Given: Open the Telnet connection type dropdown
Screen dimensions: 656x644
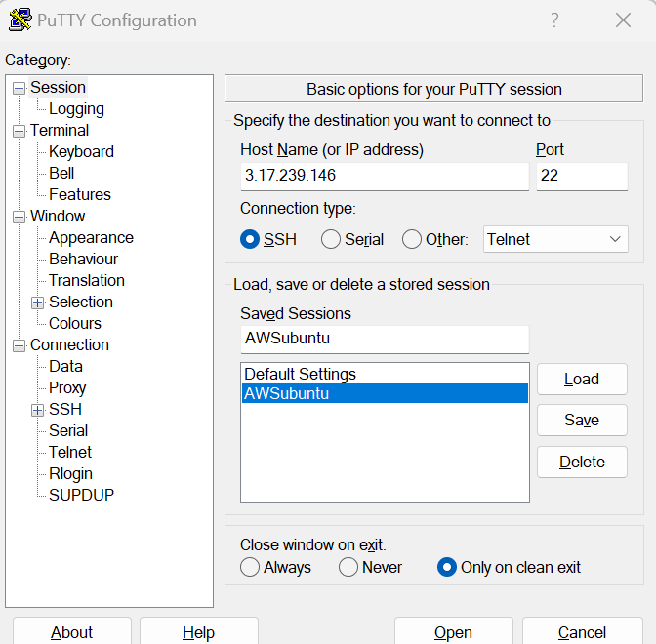Looking at the screenshot, I should pos(555,239).
